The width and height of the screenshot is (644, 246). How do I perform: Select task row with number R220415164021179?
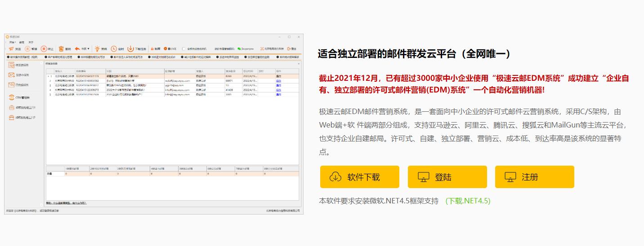pos(173,76)
